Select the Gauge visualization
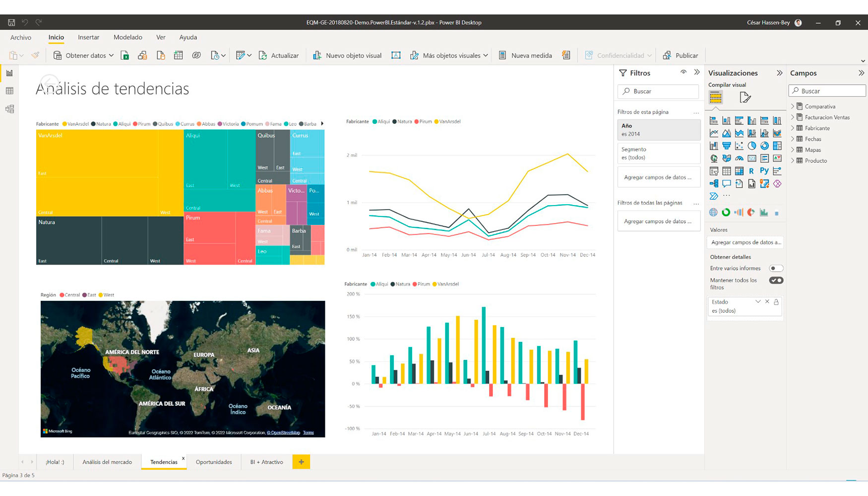 pos(739,159)
